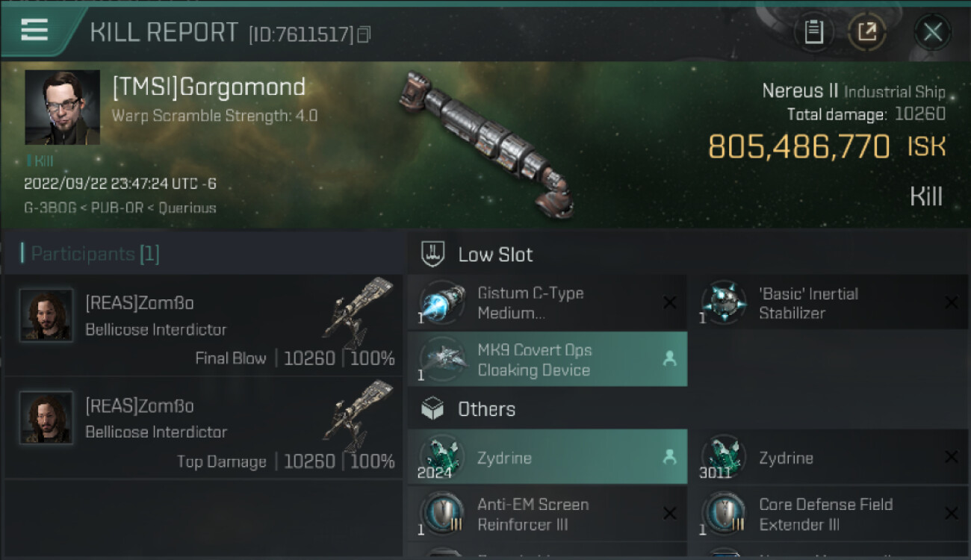Select the Core Defense Field Extender III icon

point(724,514)
